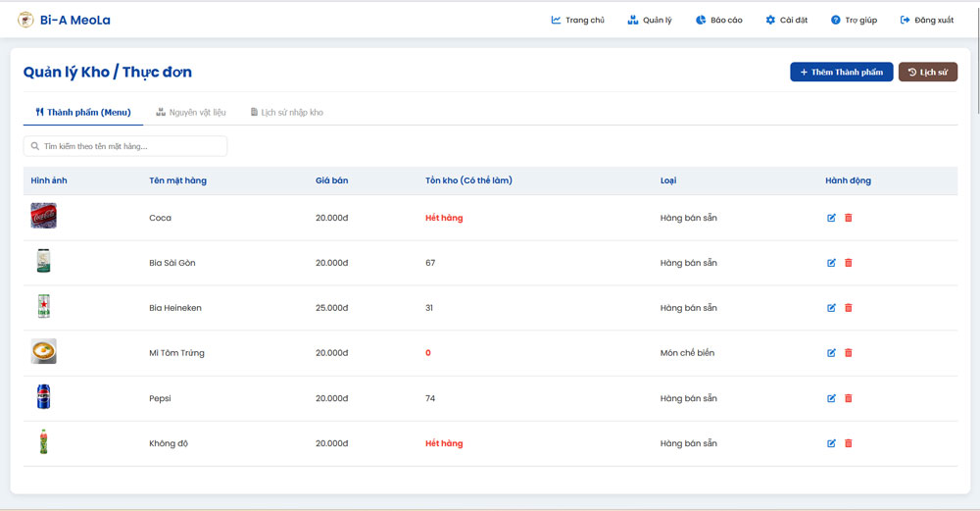Open edit icon for Pepsi
Viewport: 980px width, 511px height.
coord(831,398)
